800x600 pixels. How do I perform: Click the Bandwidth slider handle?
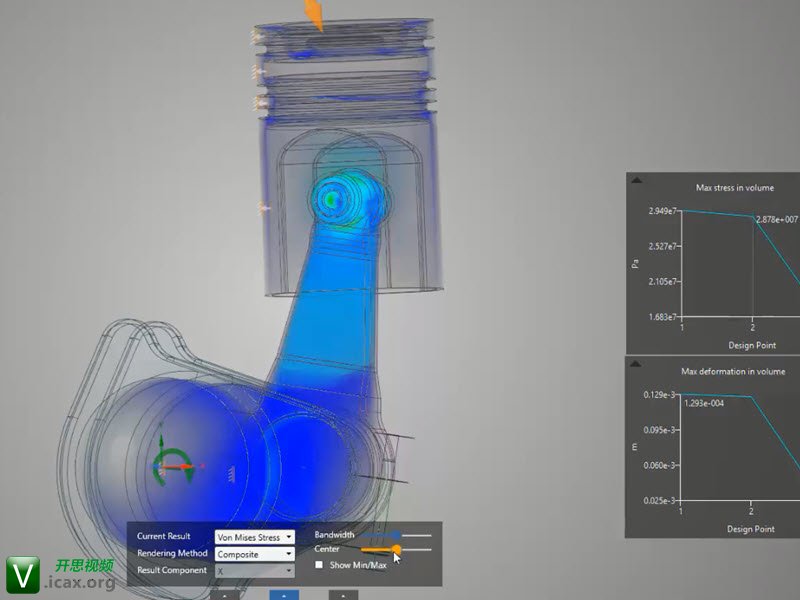(x=396, y=535)
